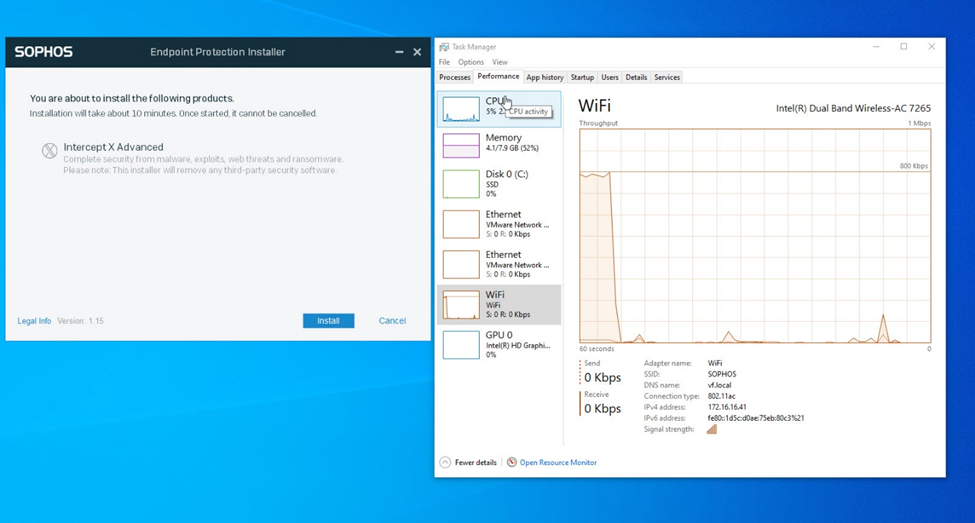Switch to the App history tab

(545, 77)
